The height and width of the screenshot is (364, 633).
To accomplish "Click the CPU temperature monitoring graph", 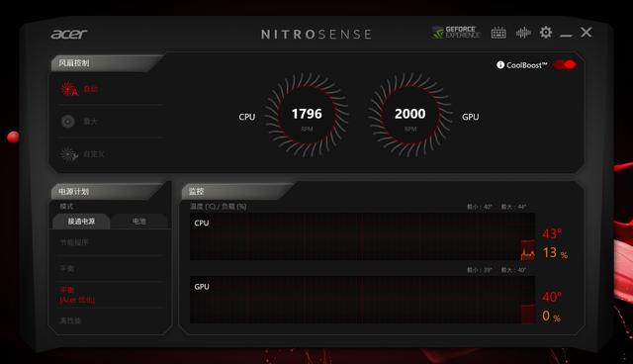I will pyautogui.click(x=363, y=236).
